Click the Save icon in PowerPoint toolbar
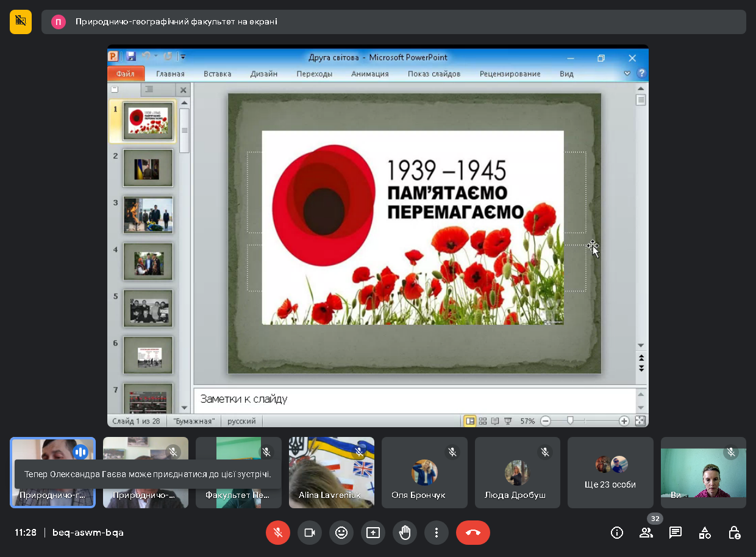This screenshot has width=756, height=557. (130, 57)
